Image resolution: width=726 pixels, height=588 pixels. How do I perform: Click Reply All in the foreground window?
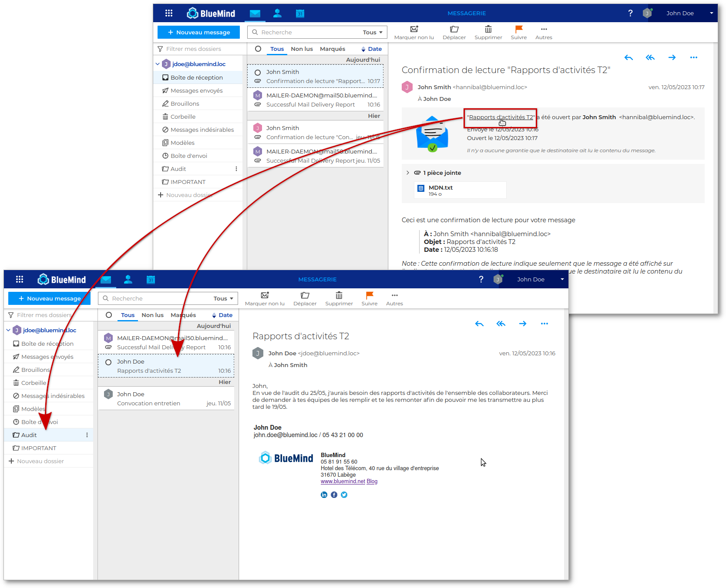coord(501,324)
